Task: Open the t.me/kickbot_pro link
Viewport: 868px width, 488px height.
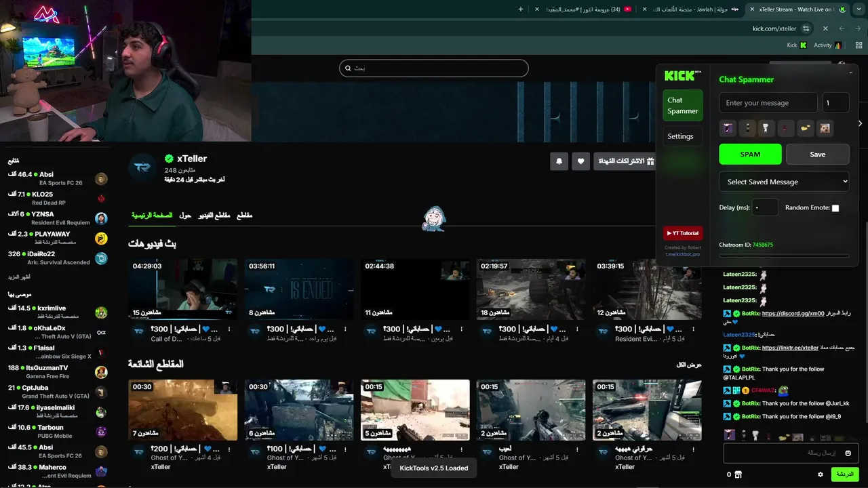Action: click(683, 255)
